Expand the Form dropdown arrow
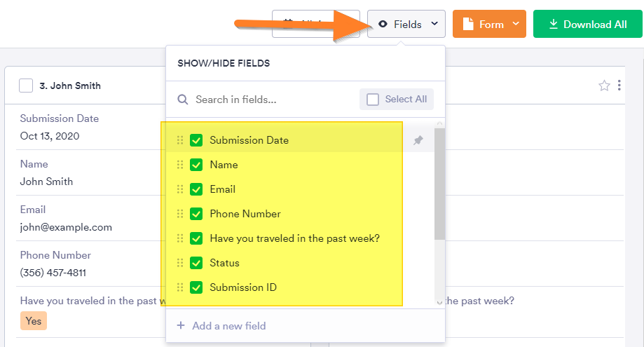 pyautogui.click(x=516, y=25)
